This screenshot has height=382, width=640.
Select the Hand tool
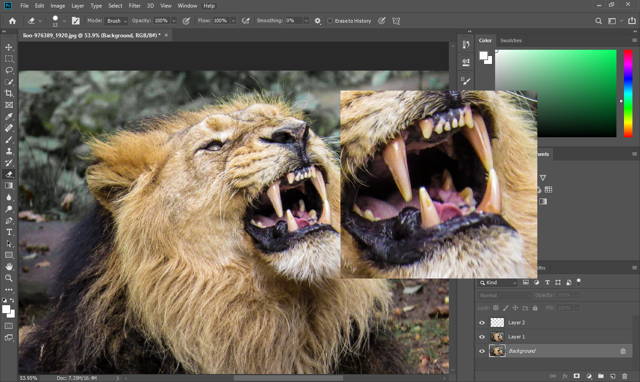(x=9, y=267)
